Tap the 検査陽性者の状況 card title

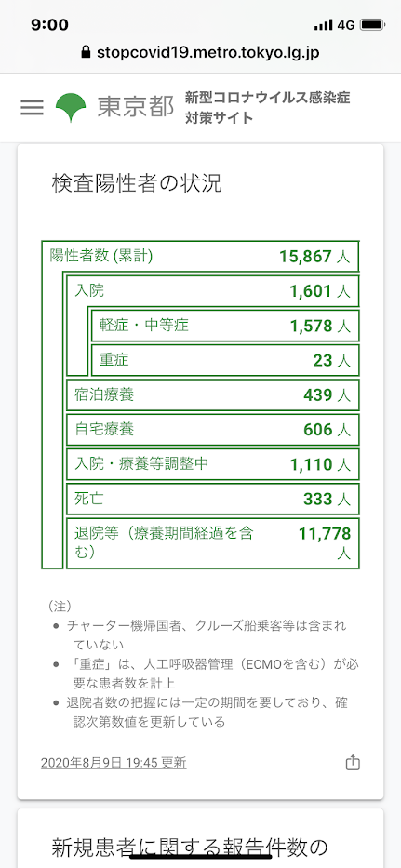coord(137,183)
